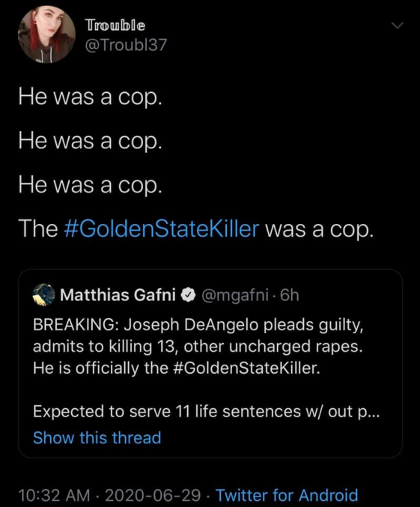420x507 pixels.
Task: Tap the Trouble display name
Action: click(115, 25)
